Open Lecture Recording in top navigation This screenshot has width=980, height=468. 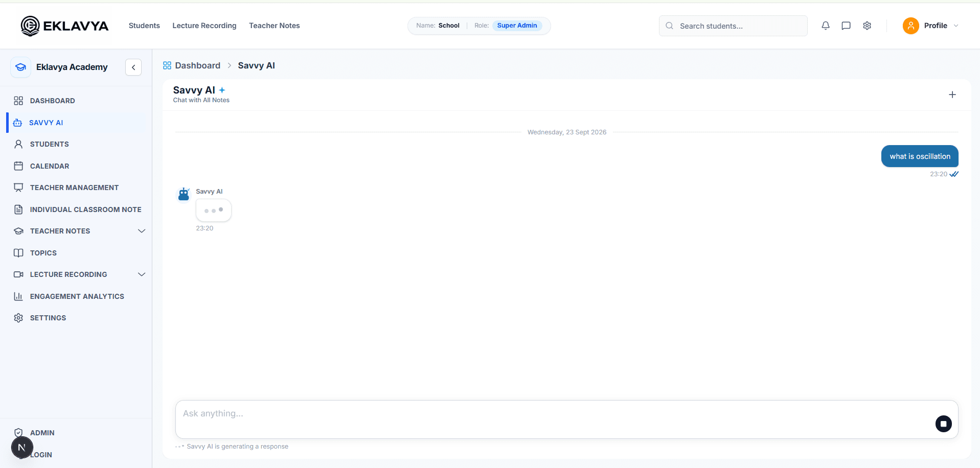204,26
